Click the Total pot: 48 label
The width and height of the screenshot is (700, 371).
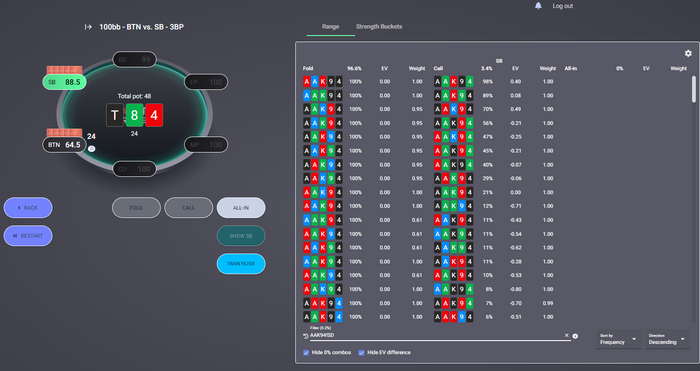click(134, 96)
